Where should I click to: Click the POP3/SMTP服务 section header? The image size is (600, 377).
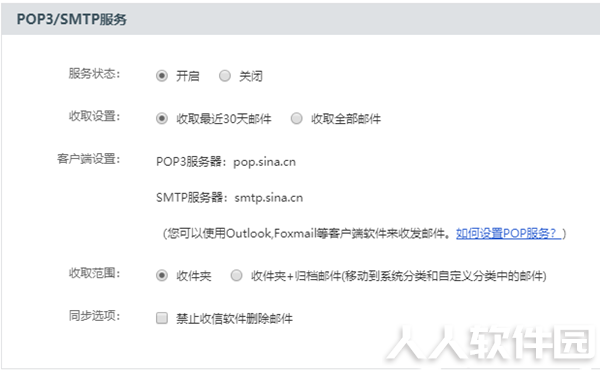(72, 19)
